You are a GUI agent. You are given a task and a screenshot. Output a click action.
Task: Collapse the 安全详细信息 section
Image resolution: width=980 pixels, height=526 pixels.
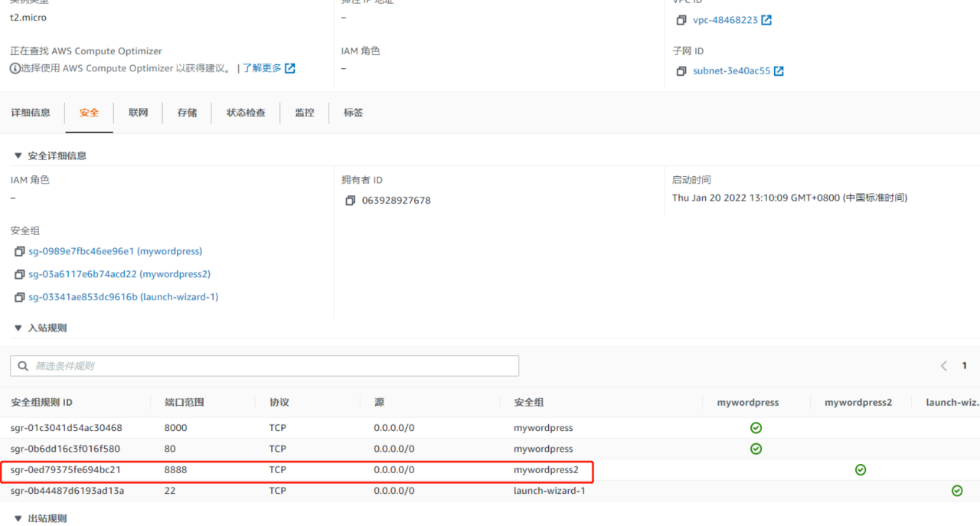[18, 155]
